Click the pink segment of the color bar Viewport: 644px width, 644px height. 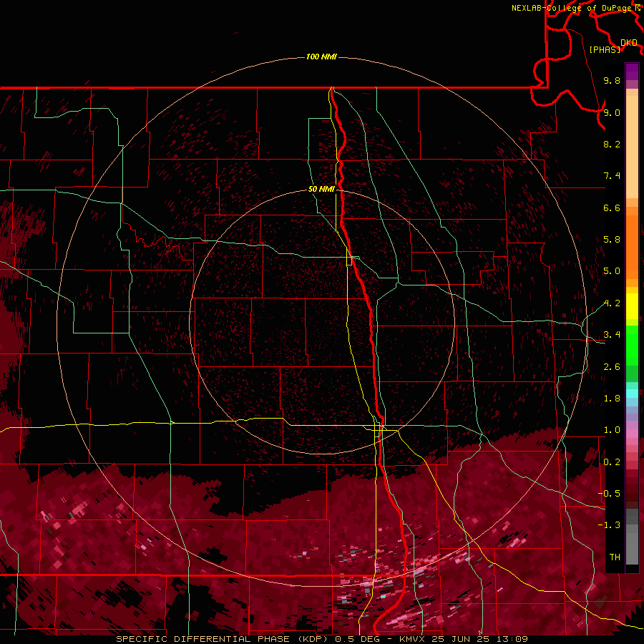pyautogui.click(x=632, y=434)
